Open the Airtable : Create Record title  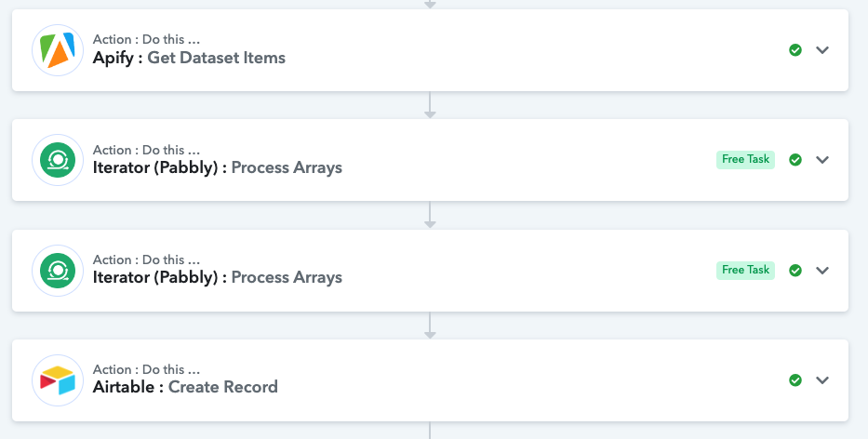tap(185, 386)
